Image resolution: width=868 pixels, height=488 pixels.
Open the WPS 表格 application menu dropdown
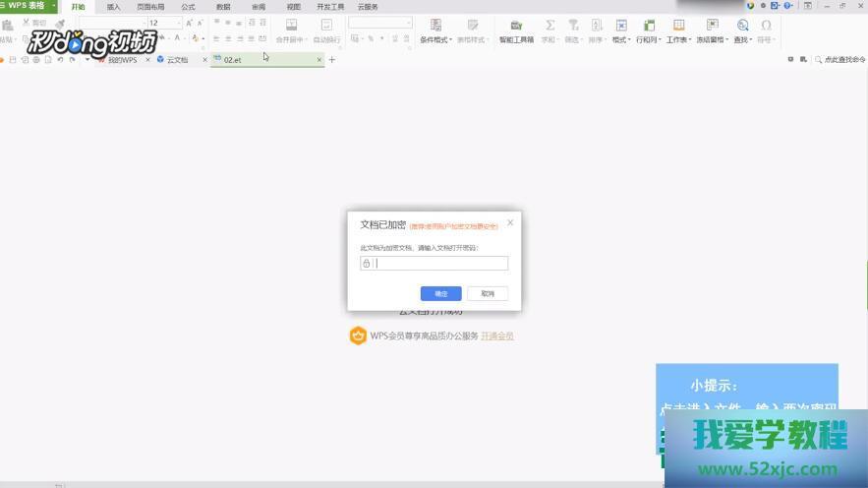[x=53, y=6]
